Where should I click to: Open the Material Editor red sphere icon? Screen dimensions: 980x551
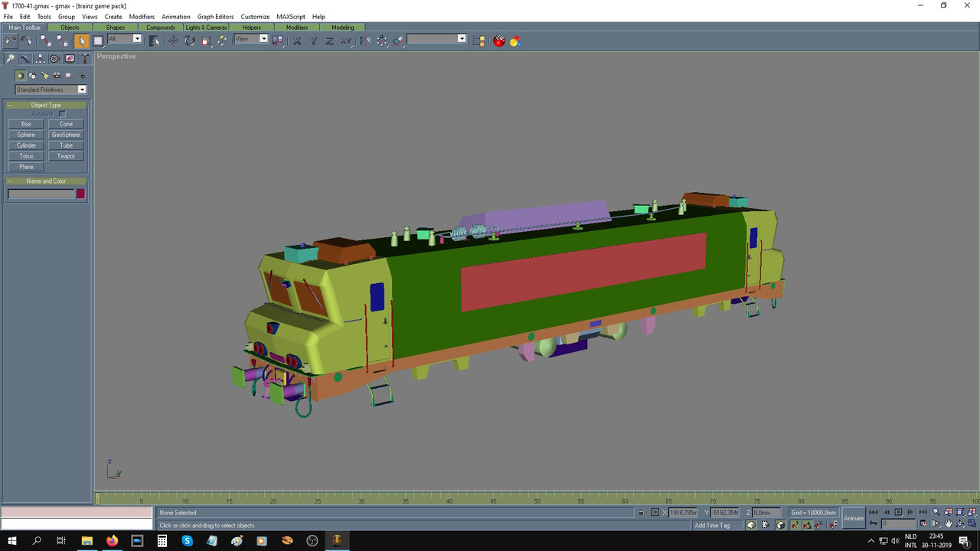point(498,41)
